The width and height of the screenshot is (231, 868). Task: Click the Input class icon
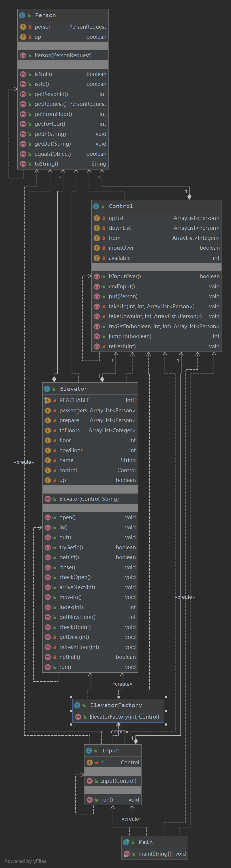coord(89,751)
